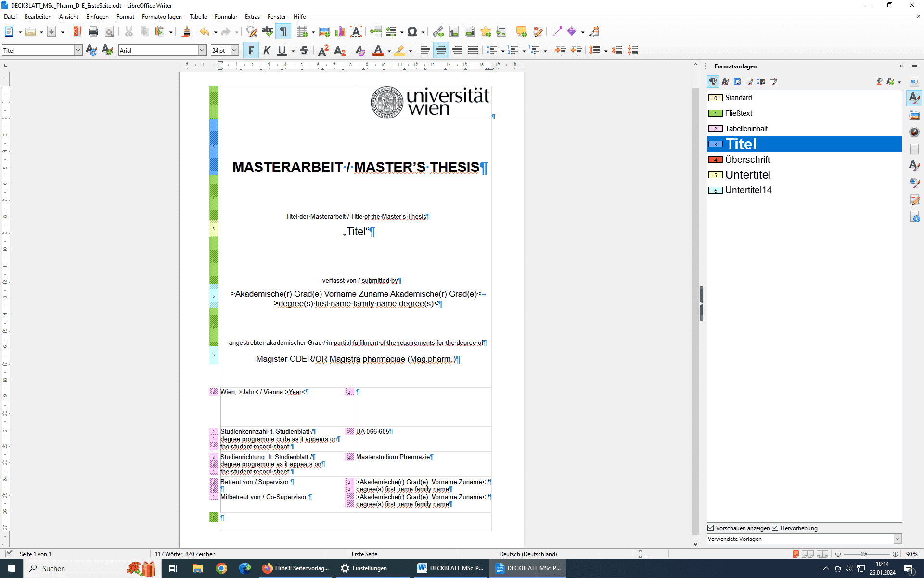Viewport: 924px width, 578px height.
Task: Clear direct formatting
Action: point(359,50)
